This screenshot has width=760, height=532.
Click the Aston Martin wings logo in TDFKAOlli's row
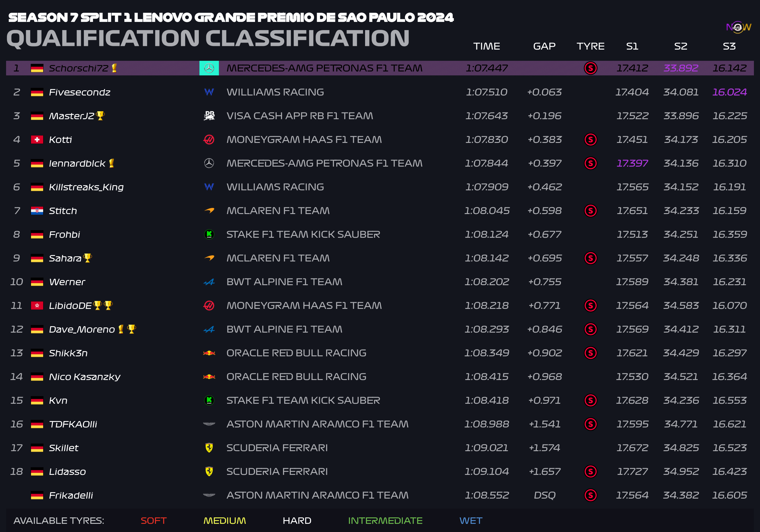point(209,424)
